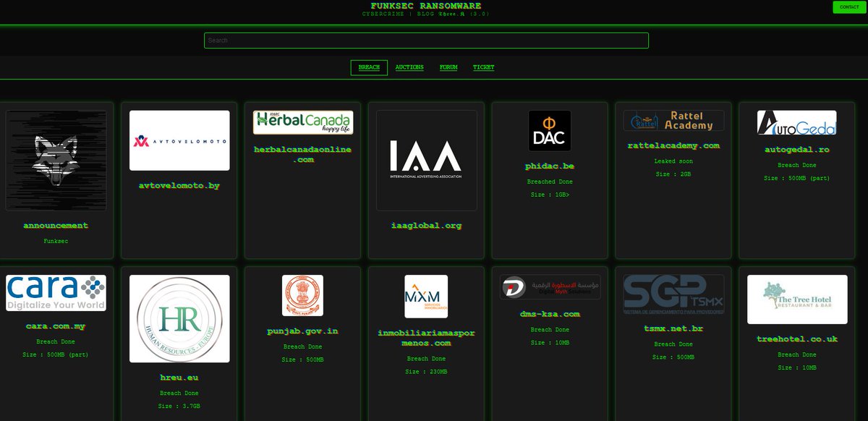Open the treehotel.co.uk link
The height and width of the screenshot is (421, 868).
[797, 339]
